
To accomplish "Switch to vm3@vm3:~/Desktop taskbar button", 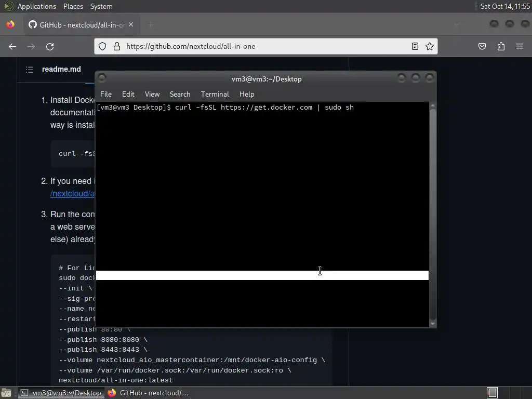I will click(x=61, y=393).
